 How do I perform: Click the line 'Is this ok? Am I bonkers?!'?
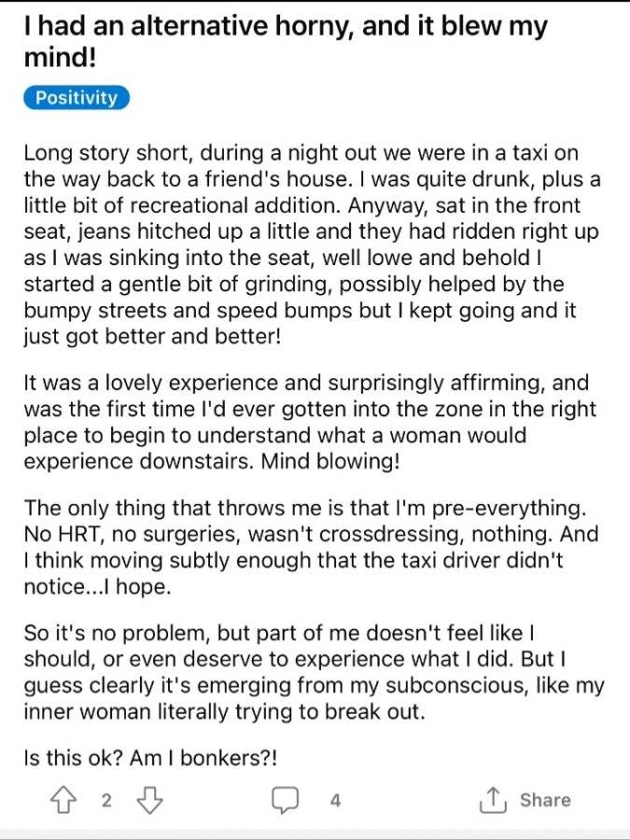point(150,758)
